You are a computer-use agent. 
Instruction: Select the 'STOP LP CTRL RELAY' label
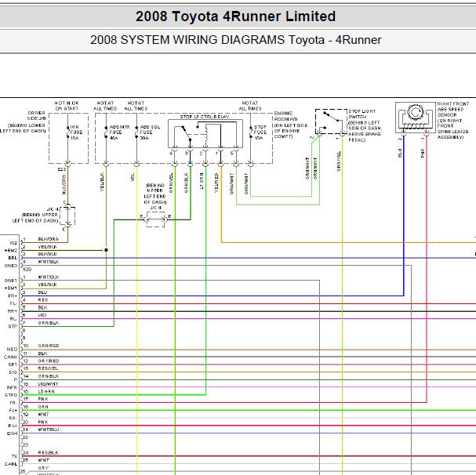click(205, 117)
